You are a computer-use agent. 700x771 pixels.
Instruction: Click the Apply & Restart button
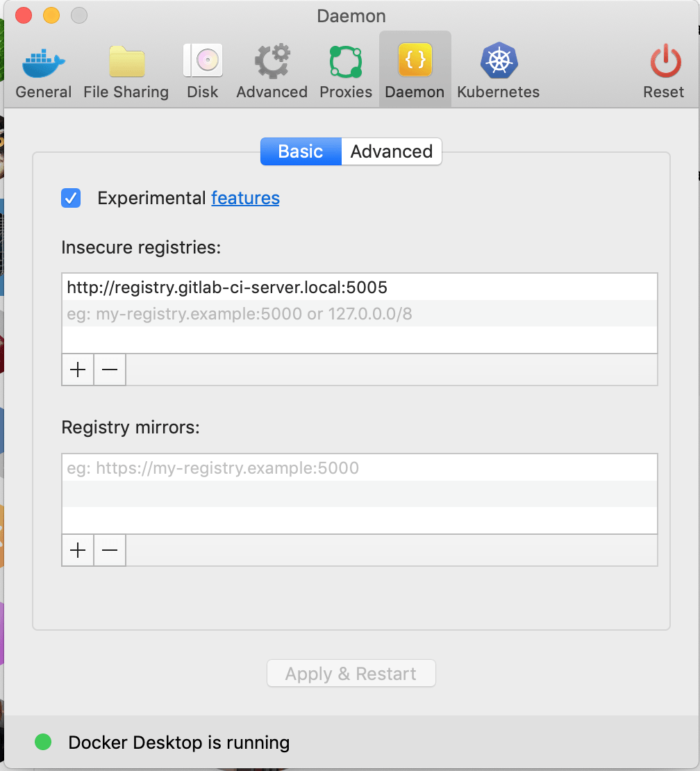(351, 673)
